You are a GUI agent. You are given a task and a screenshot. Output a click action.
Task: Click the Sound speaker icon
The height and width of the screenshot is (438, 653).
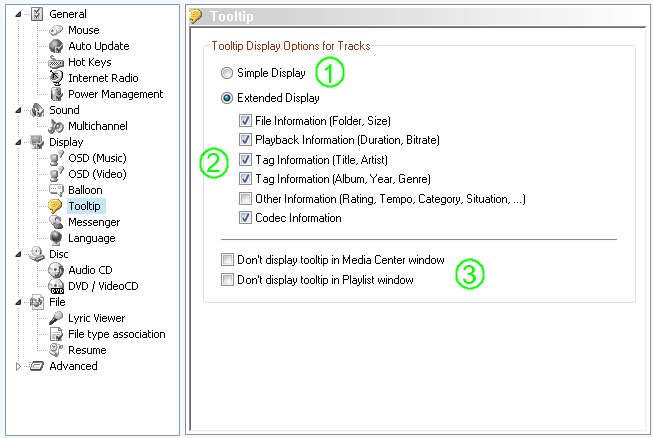(37, 110)
